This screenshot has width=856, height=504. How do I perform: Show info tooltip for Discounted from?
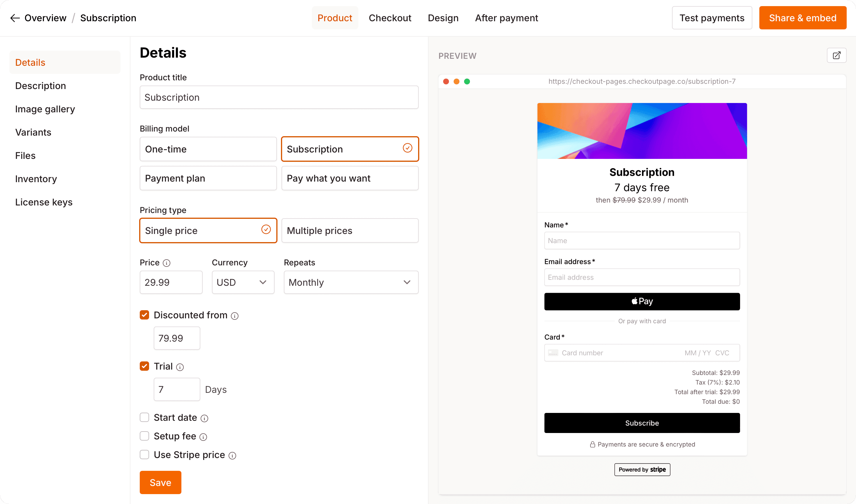tap(235, 316)
